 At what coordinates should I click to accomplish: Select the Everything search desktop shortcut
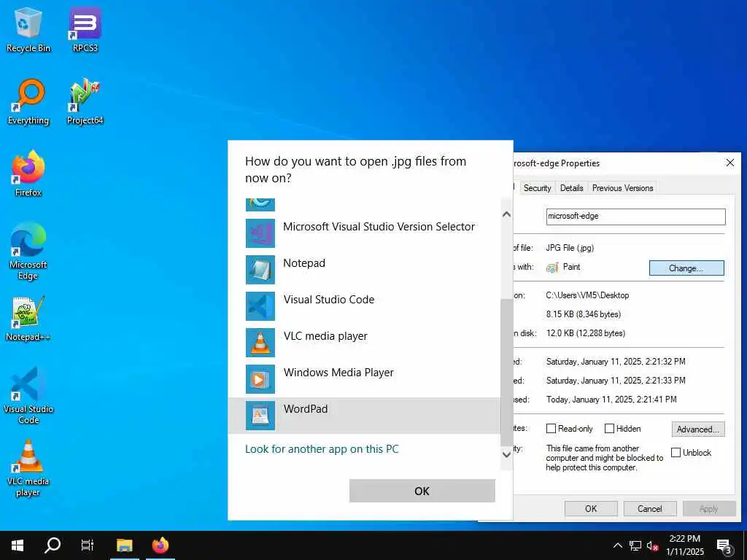(x=28, y=102)
